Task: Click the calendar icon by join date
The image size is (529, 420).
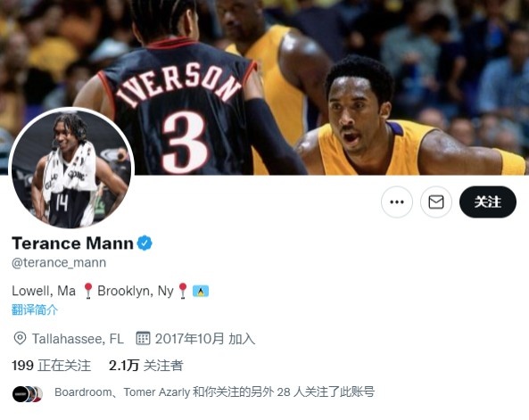Action: click(143, 338)
